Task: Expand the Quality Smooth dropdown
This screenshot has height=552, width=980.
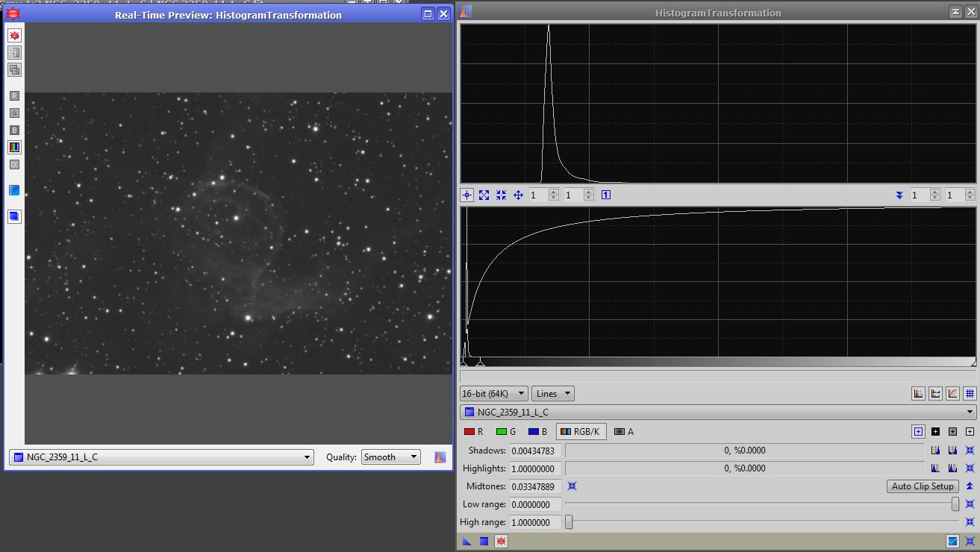Action: coord(391,457)
